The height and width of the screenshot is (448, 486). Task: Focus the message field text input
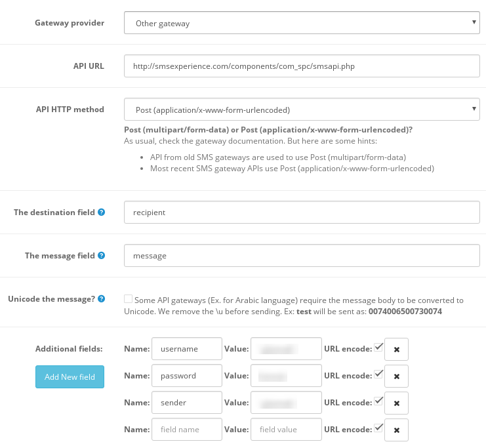coord(302,256)
